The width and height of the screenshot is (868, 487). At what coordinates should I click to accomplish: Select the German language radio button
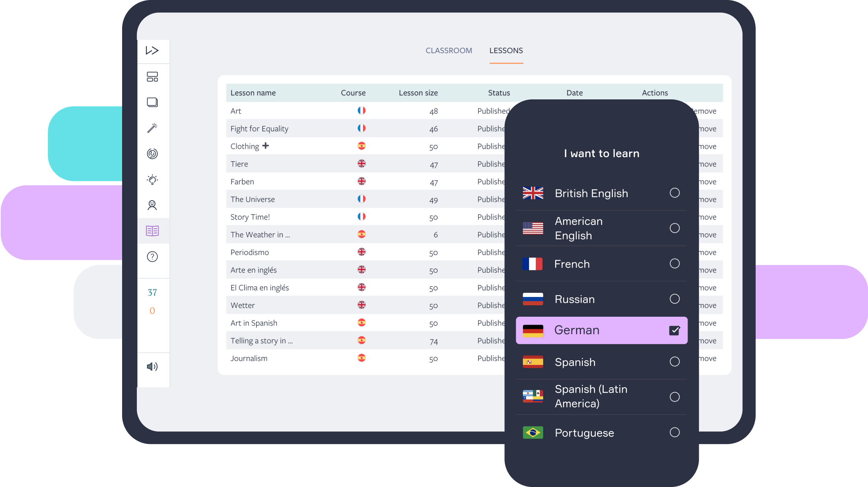tap(674, 330)
